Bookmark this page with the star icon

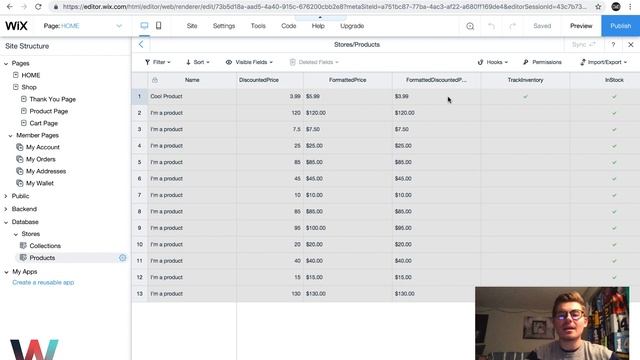click(x=598, y=7)
